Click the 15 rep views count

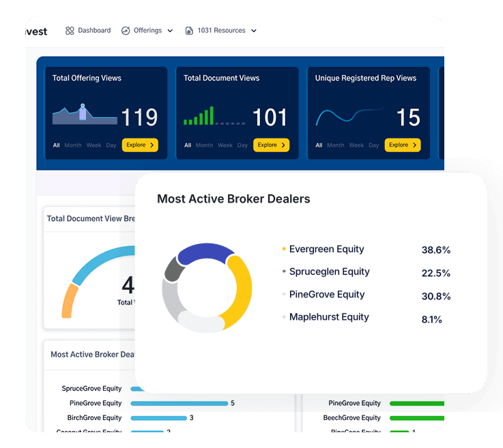(408, 117)
